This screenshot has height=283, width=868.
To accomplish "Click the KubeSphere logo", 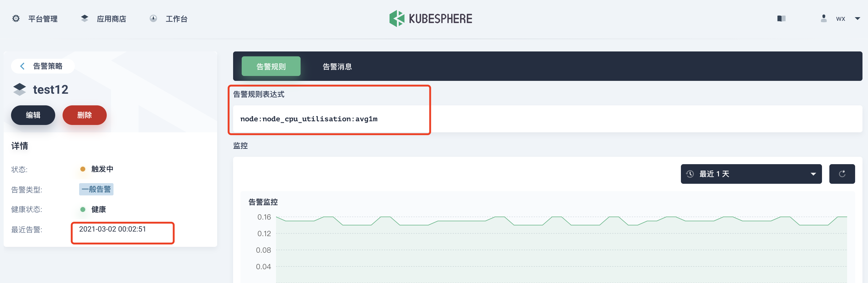I will pos(431,18).
